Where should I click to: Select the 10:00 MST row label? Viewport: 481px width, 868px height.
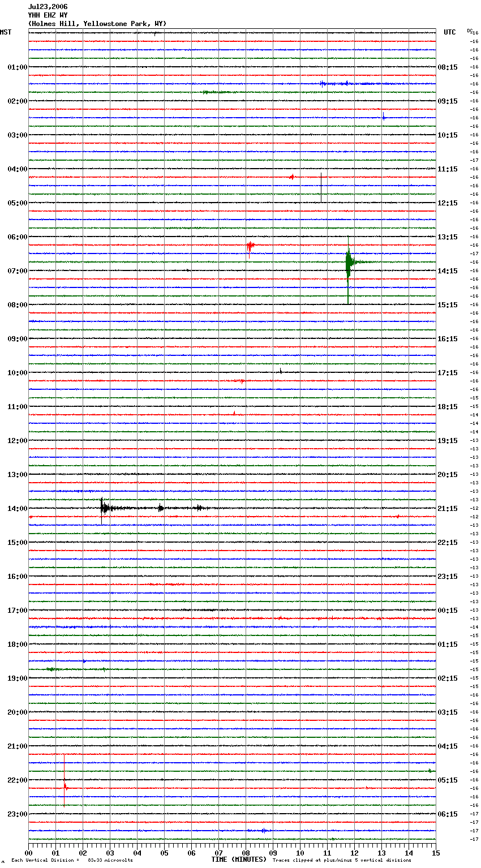[x=18, y=373]
